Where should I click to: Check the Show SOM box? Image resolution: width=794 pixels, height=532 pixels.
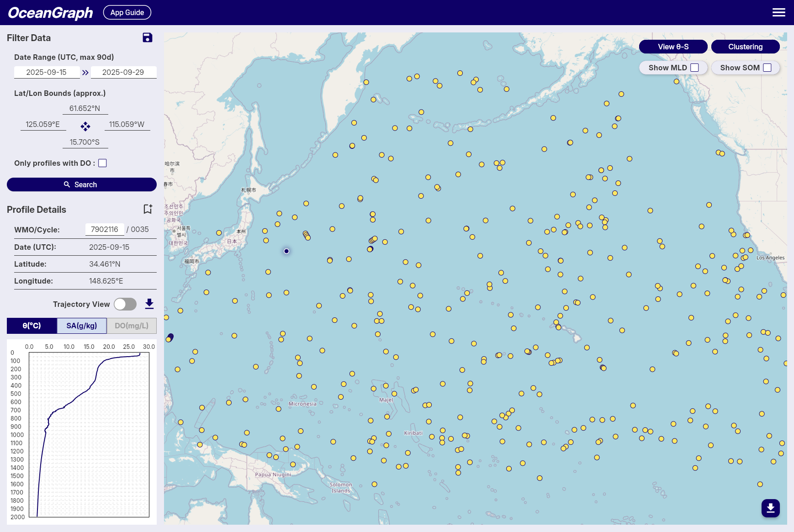click(x=768, y=68)
